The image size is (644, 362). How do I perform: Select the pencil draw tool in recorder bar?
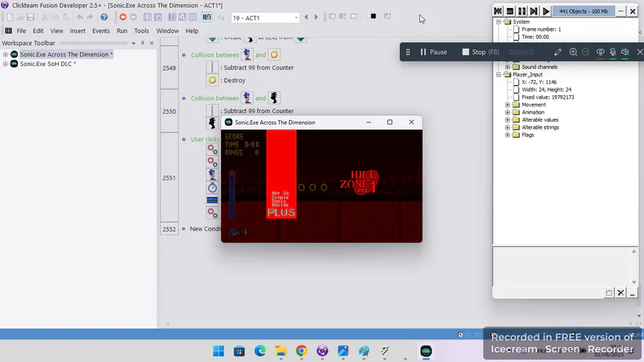[557, 52]
